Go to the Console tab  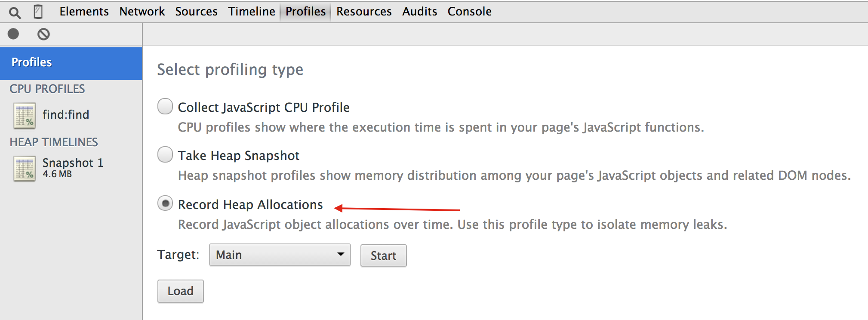tap(469, 12)
